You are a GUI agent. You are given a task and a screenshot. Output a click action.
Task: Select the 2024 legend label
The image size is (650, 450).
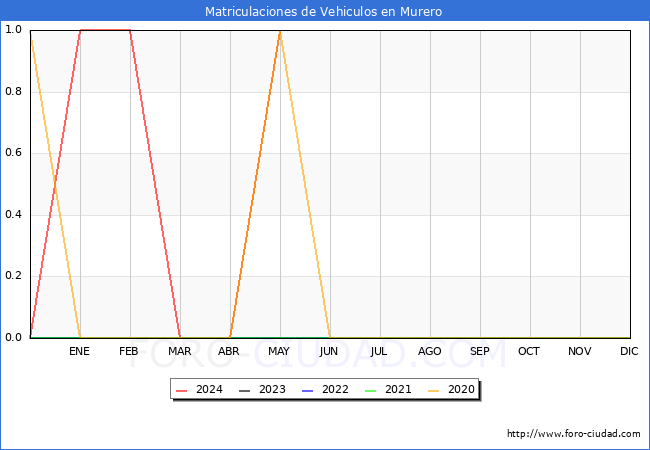tap(209, 390)
